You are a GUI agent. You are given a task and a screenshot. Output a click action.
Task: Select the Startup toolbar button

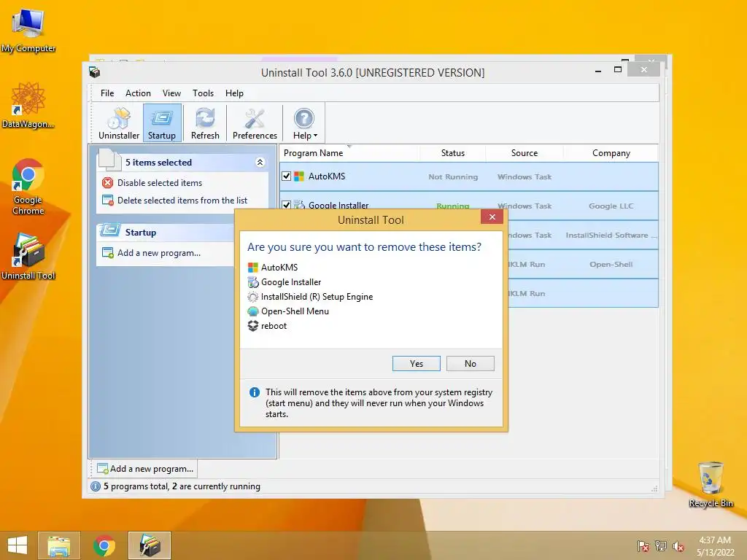pyautogui.click(x=162, y=123)
